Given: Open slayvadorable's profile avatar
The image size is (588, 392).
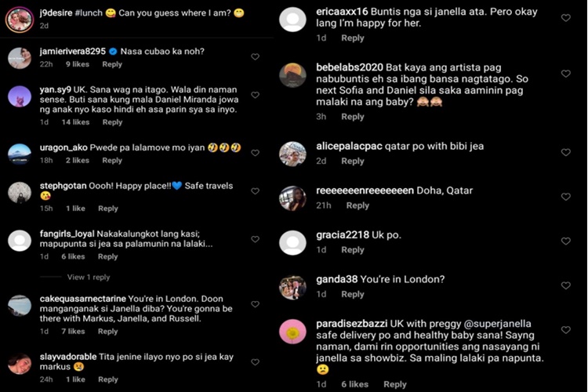Looking at the screenshot, I should click(20, 364).
